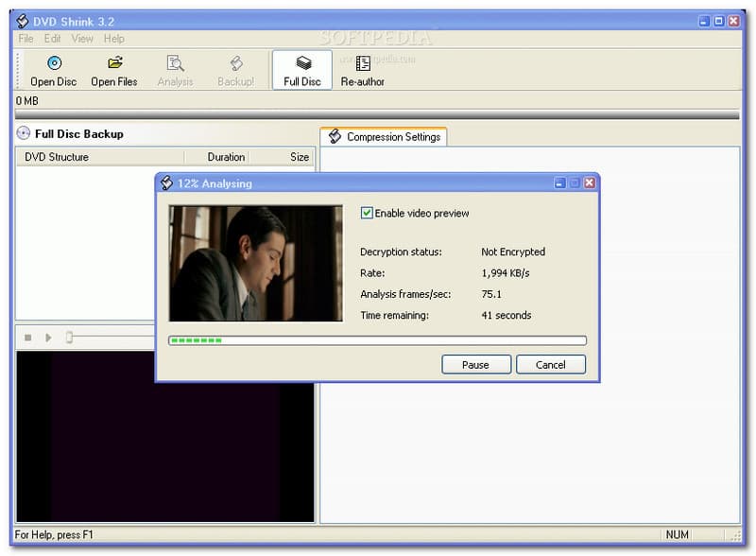Image resolution: width=756 pixels, height=556 pixels.
Task: Cancel the analysis dialog
Action: tap(550, 365)
